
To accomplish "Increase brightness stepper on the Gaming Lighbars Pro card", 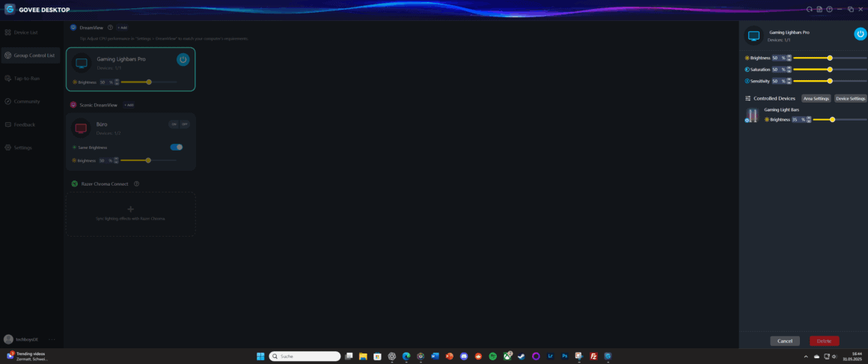I will [117, 80].
